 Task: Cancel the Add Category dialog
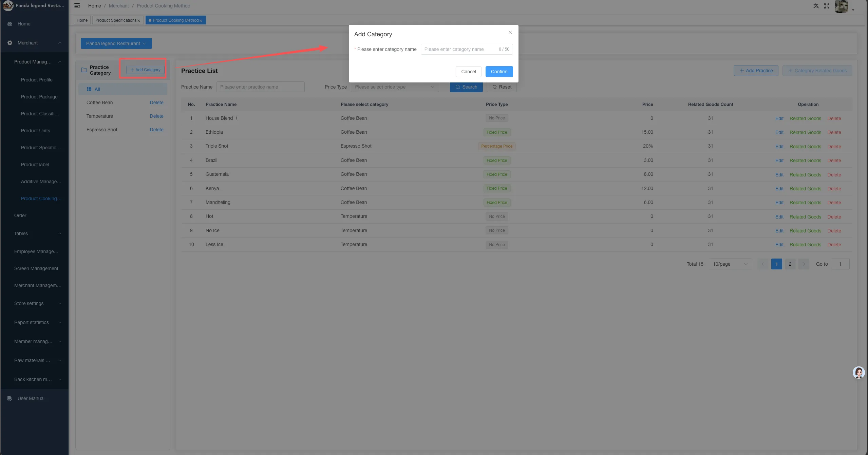[468, 72]
